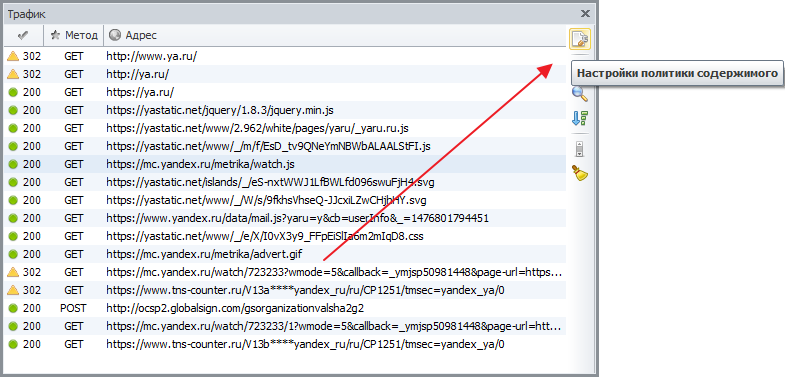Select the I0vX3y9 css request row
The height and width of the screenshot is (377, 785).
pos(285,236)
